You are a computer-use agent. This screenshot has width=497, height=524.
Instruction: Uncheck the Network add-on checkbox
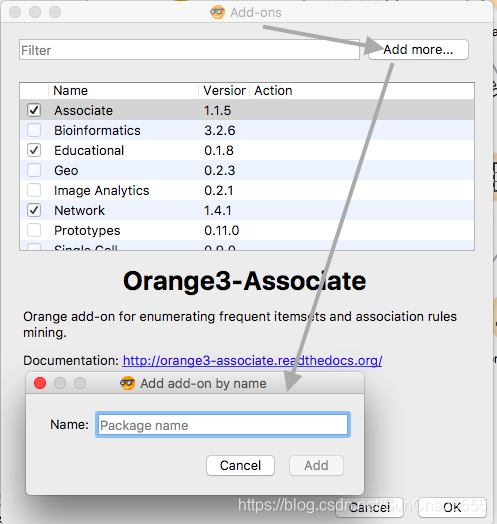34,210
